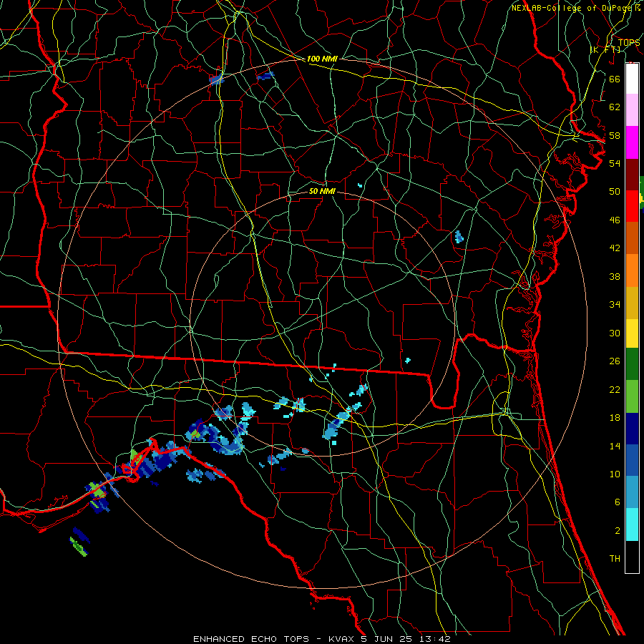Click the "100 NMI" range ring label

[322, 59]
